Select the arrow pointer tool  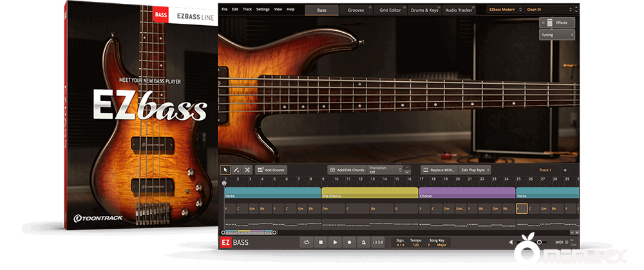point(225,170)
